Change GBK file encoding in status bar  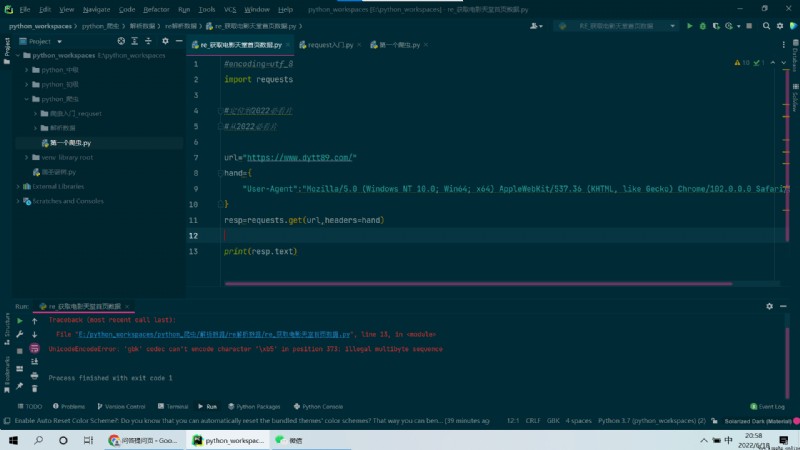[553, 421]
